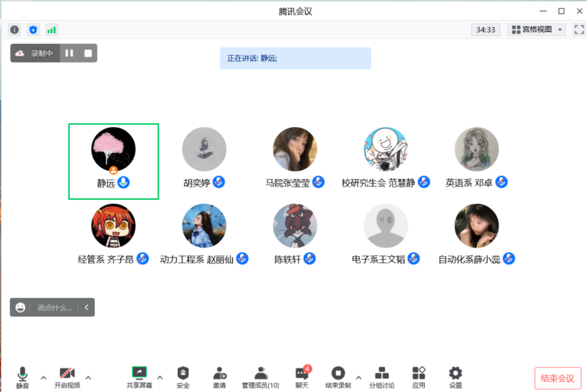
Task: Select 陈轶轩's cat avatar
Action: click(295, 226)
